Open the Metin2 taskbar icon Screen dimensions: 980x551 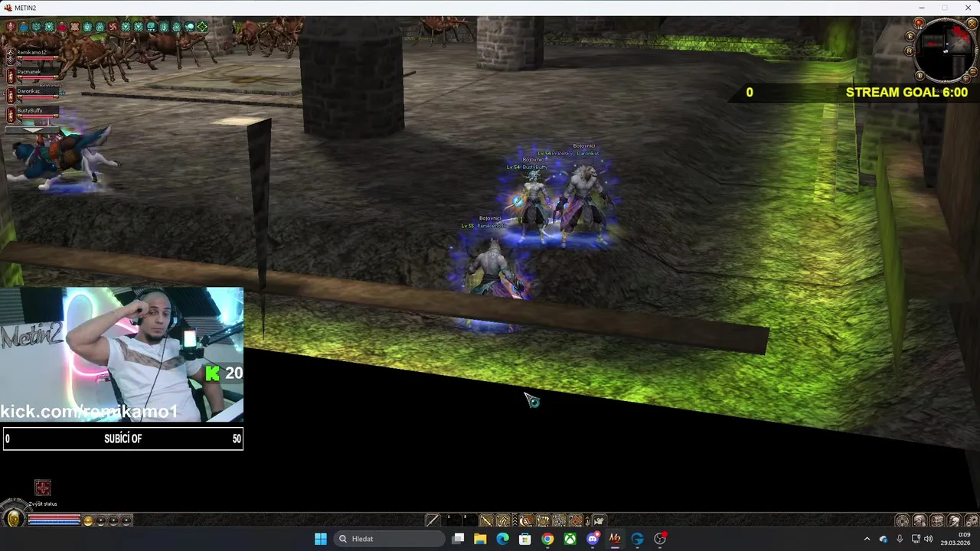point(614,539)
